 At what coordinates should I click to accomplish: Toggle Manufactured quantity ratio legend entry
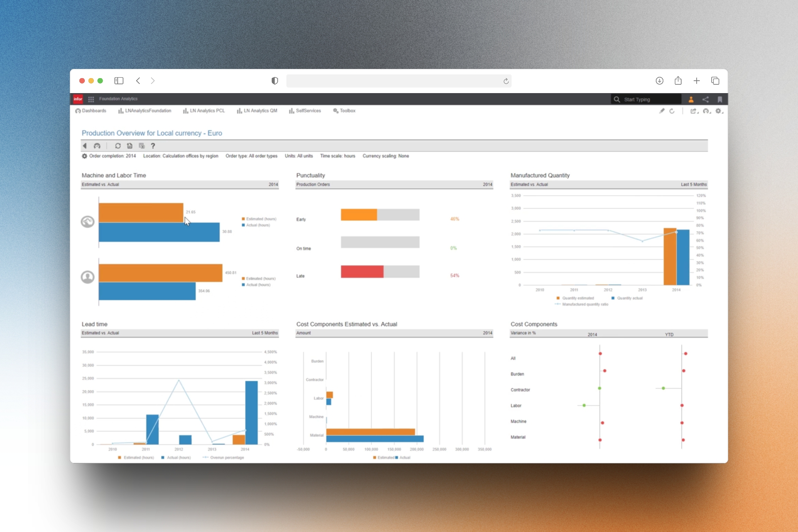click(x=581, y=304)
